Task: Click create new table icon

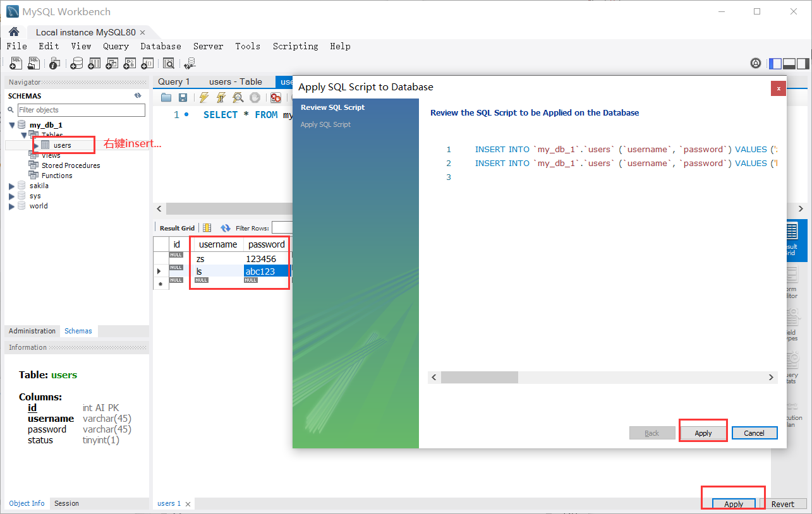Action: tap(94, 63)
